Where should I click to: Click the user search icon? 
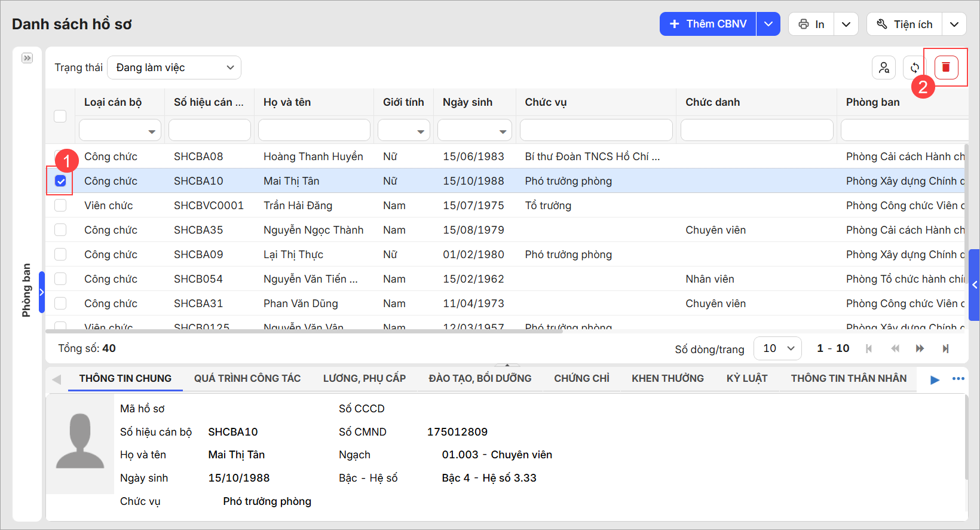(x=884, y=68)
